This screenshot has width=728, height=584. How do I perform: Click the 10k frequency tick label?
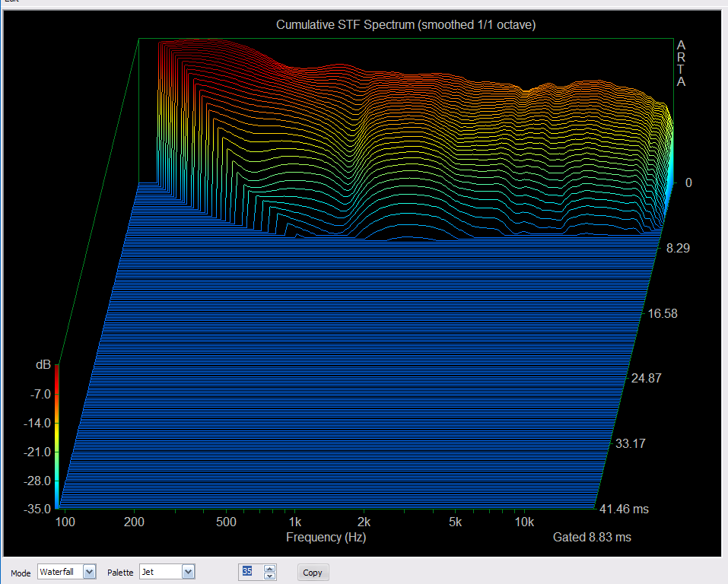pyautogui.click(x=524, y=522)
